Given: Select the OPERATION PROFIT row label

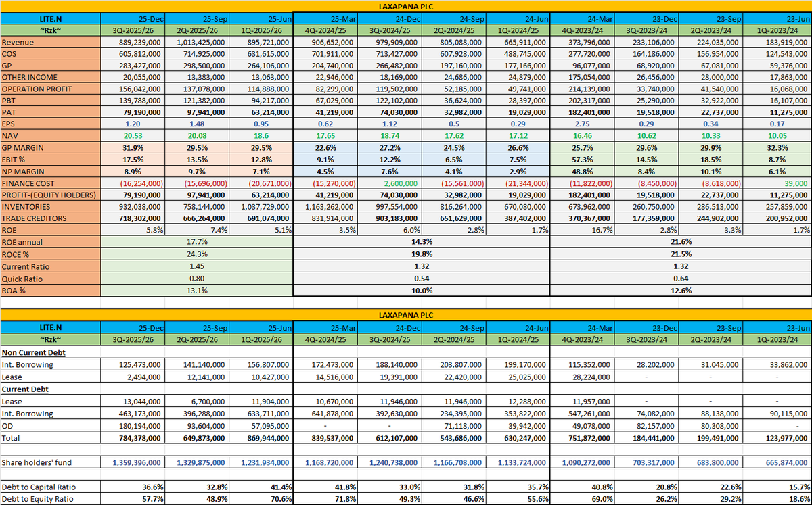Looking at the screenshot, I should coord(51,89).
